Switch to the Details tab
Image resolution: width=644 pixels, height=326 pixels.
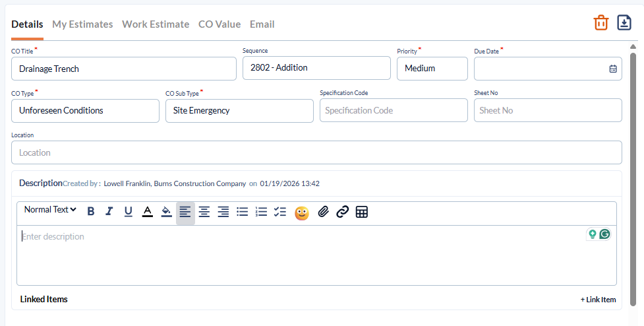click(27, 24)
